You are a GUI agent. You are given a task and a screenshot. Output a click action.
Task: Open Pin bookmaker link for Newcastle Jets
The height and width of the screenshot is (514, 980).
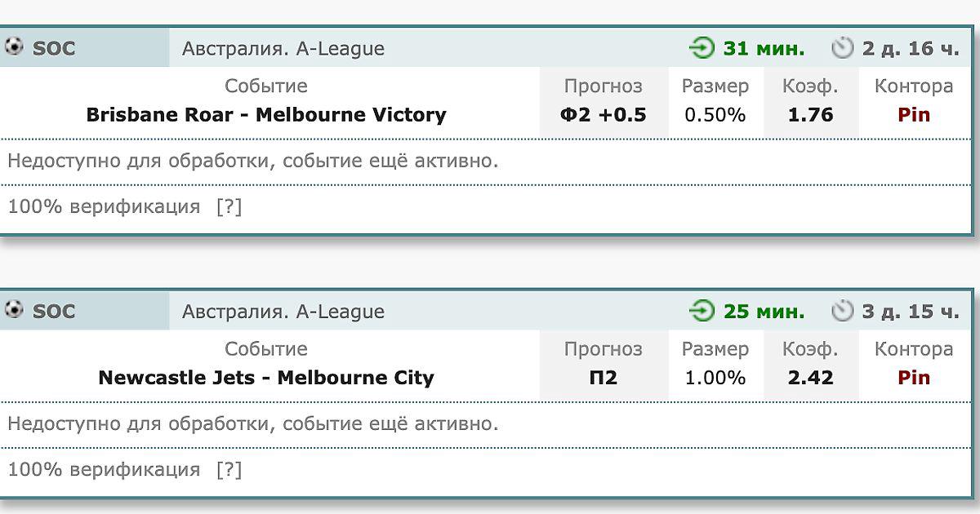tap(914, 378)
